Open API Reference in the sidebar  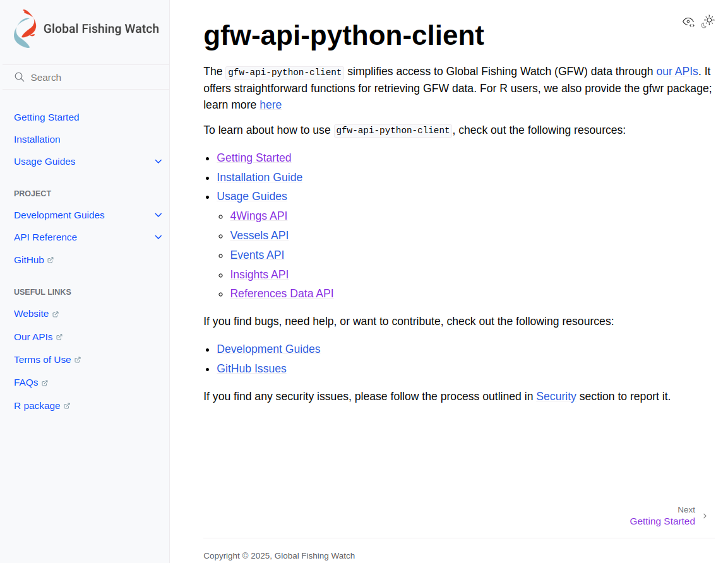click(45, 237)
